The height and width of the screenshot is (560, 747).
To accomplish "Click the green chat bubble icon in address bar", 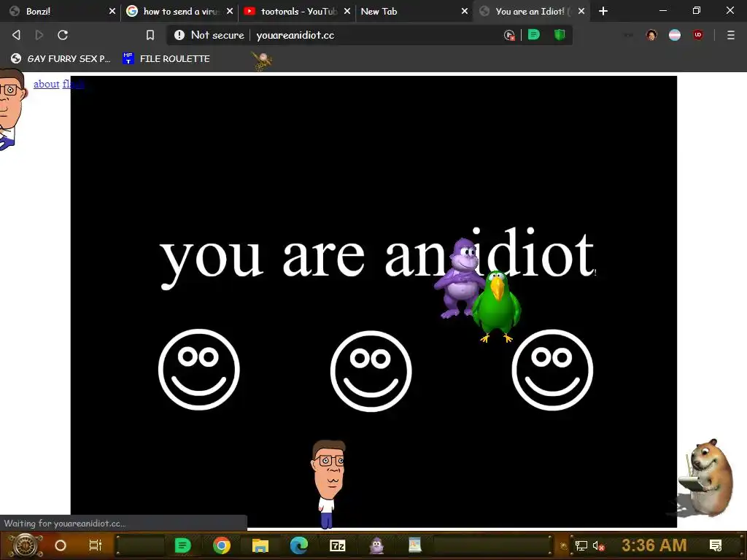I will [x=534, y=35].
